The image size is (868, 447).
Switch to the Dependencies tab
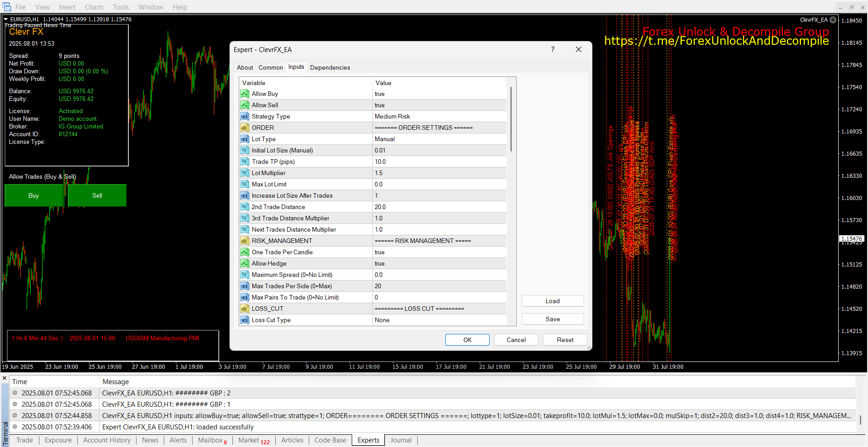pos(330,67)
